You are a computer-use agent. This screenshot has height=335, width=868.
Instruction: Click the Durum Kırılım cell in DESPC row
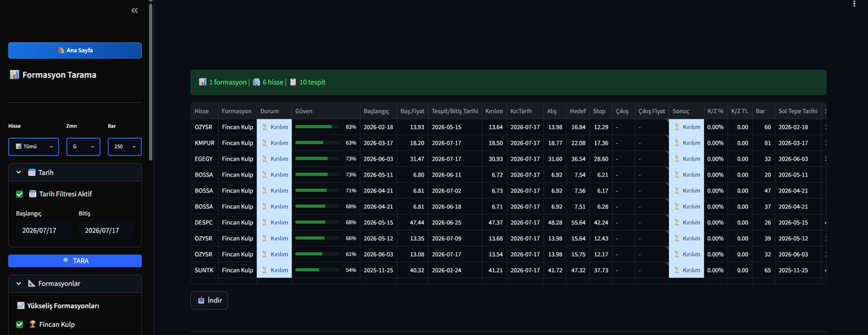pos(274,223)
